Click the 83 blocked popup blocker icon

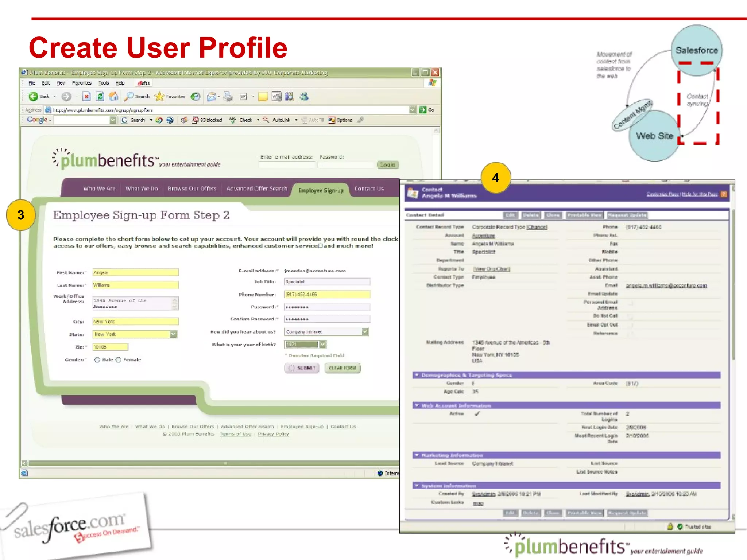coord(207,120)
